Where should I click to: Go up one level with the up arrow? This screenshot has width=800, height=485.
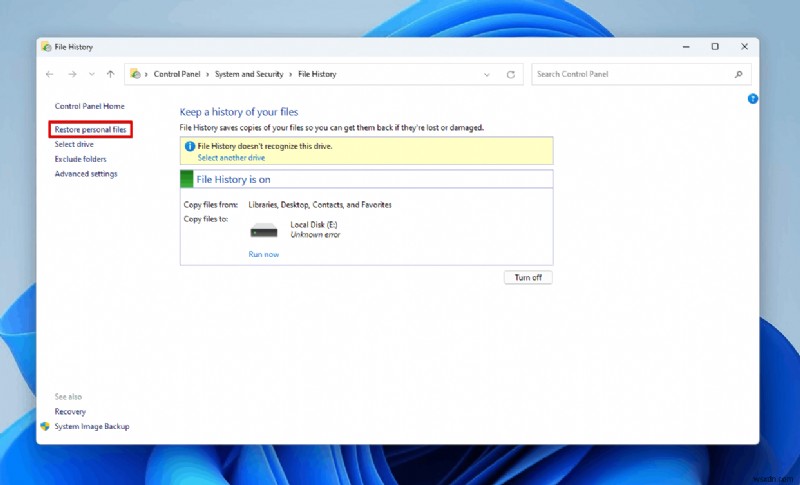pos(111,74)
